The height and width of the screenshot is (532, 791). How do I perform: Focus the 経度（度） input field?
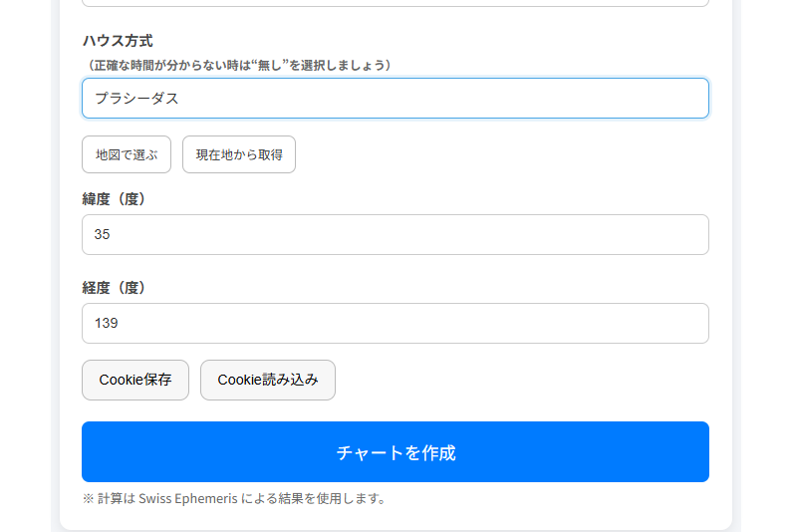pos(395,324)
